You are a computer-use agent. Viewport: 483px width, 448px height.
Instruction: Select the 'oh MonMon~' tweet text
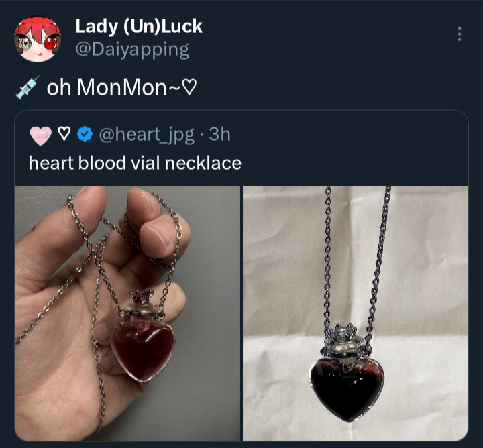coord(121,87)
